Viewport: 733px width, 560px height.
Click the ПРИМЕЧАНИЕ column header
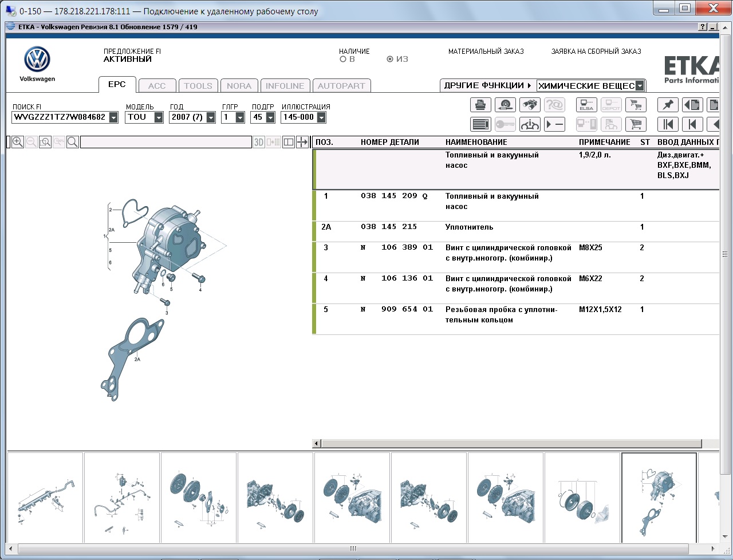[605, 142]
